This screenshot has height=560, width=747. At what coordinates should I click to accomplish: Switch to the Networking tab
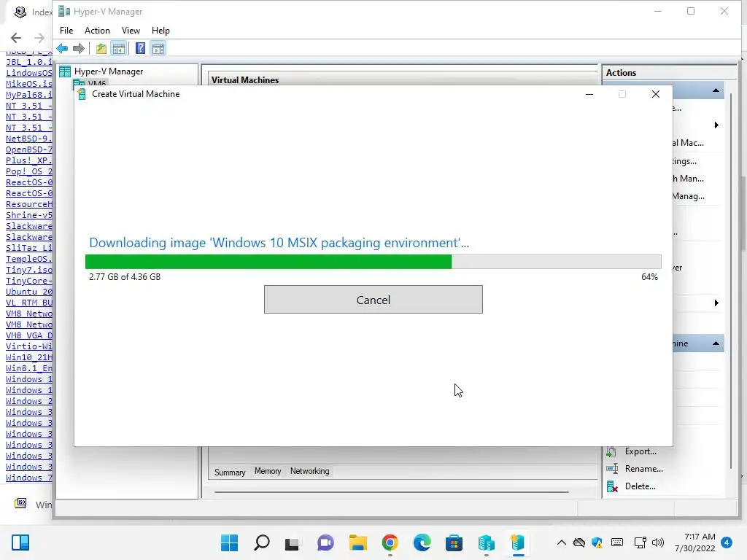point(309,471)
